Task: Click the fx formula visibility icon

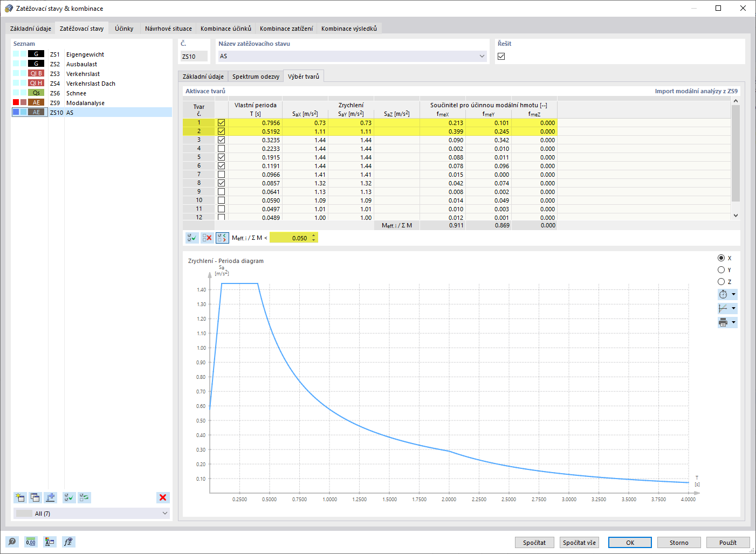Action: click(68, 542)
